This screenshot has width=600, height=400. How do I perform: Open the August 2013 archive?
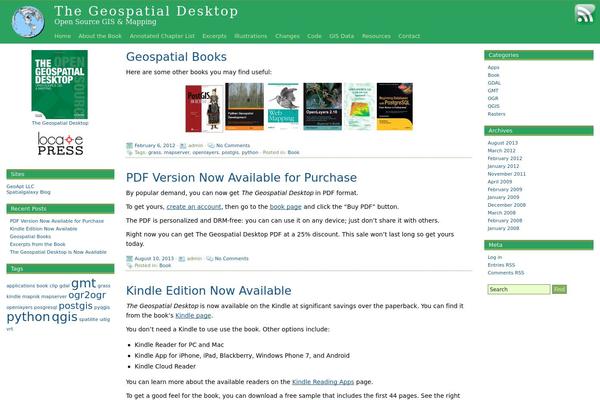[502, 143]
